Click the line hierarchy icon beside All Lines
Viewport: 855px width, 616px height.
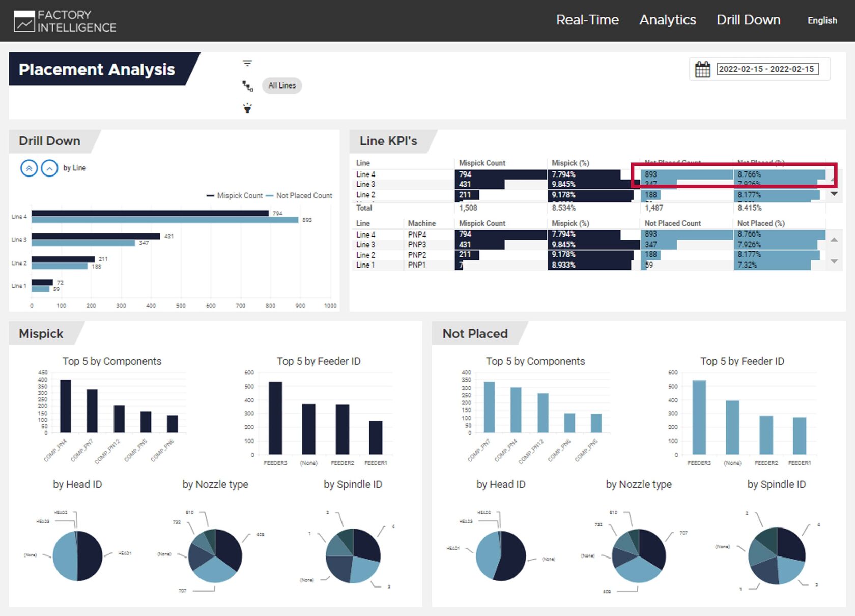point(247,85)
